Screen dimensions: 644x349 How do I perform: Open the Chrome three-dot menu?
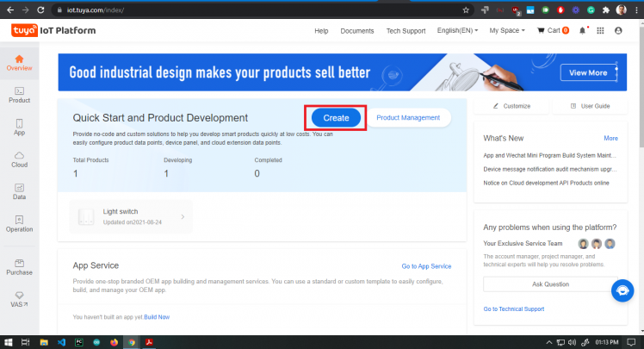pyautogui.click(x=636, y=10)
